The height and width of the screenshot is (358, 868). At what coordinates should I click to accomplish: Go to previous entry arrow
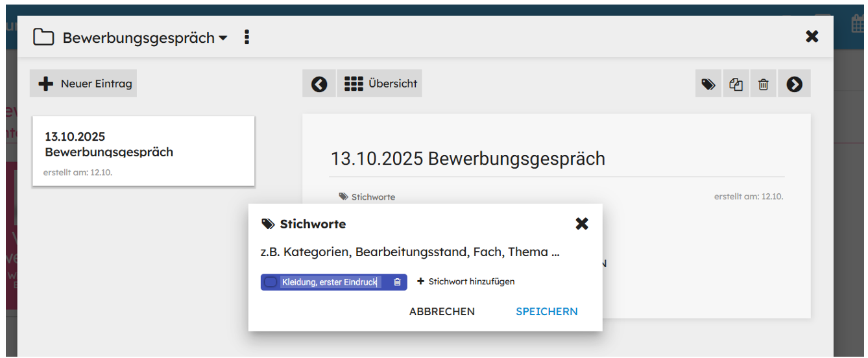(x=319, y=84)
